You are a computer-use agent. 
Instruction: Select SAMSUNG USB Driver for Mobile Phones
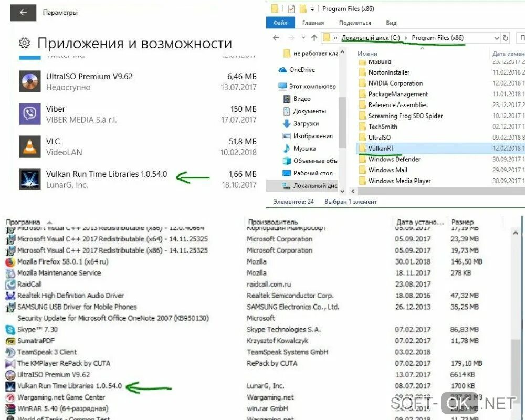[x=71, y=307]
